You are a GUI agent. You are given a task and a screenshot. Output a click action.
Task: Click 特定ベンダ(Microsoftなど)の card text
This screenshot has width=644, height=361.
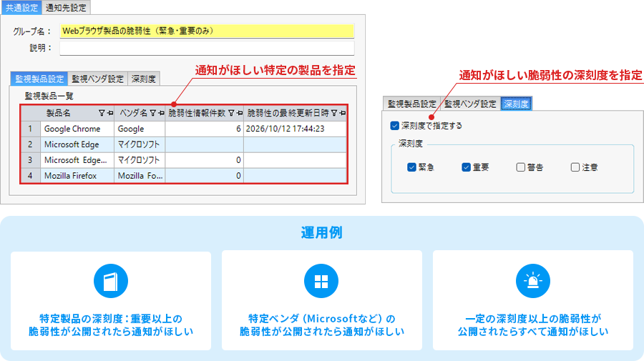[321, 319]
